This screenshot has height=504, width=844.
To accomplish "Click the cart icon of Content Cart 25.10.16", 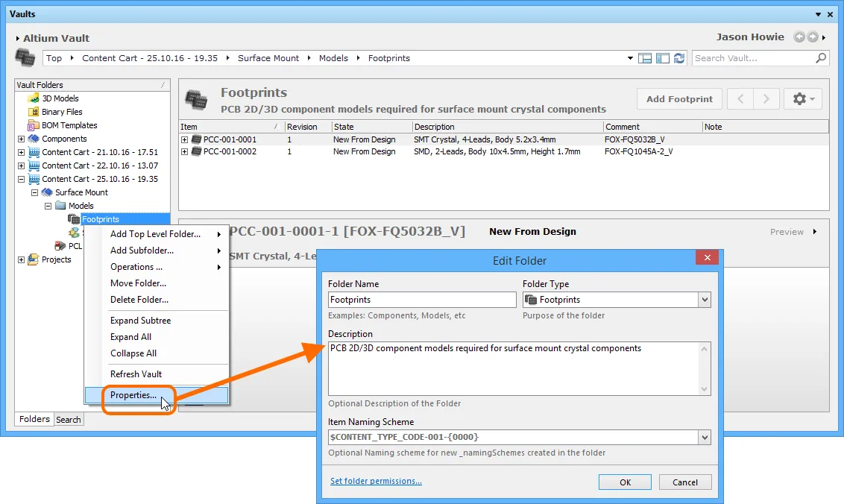I will click(34, 179).
